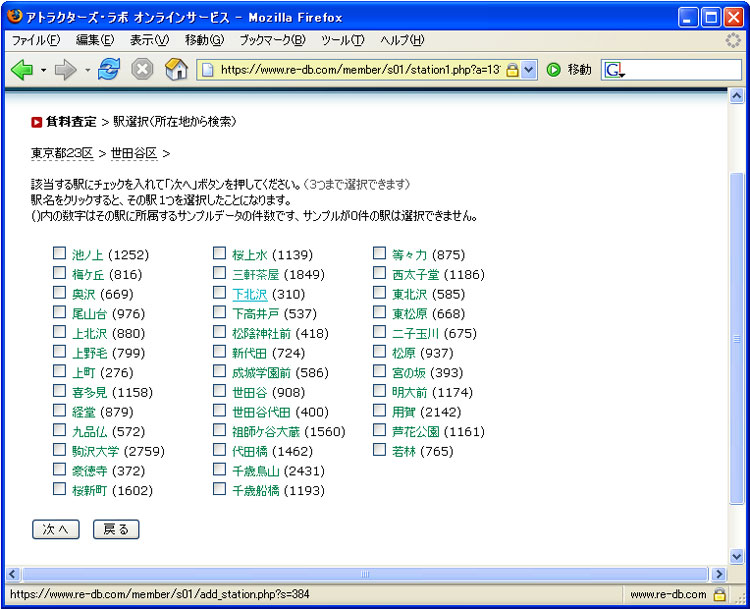The width and height of the screenshot is (750, 609).
Task: Click www.re-db.com in status bar
Action: click(668, 595)
